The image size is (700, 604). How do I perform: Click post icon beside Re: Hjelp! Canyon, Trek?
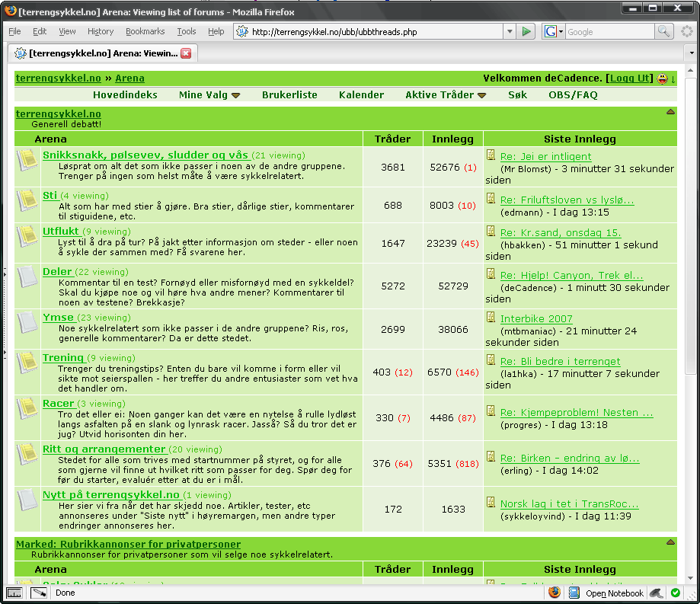(491, 273)
